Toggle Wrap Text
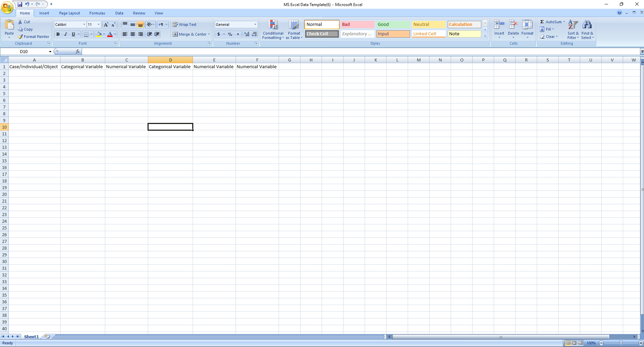This screenshot has width=644, height=347. pyautogui.click(x=185, y=25)
